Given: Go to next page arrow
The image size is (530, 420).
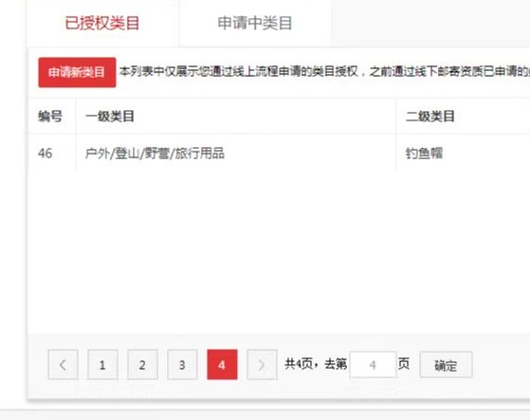Looking at the screenshot, I should [x=262, y=365].
